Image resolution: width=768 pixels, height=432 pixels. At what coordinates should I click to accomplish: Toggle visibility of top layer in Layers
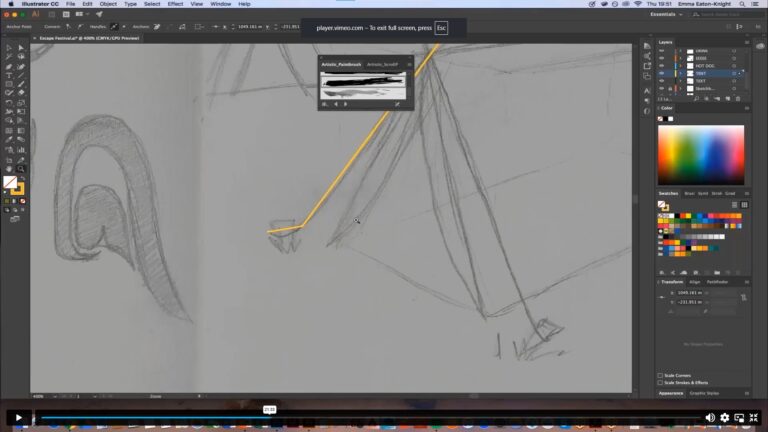tap(662, 51)
